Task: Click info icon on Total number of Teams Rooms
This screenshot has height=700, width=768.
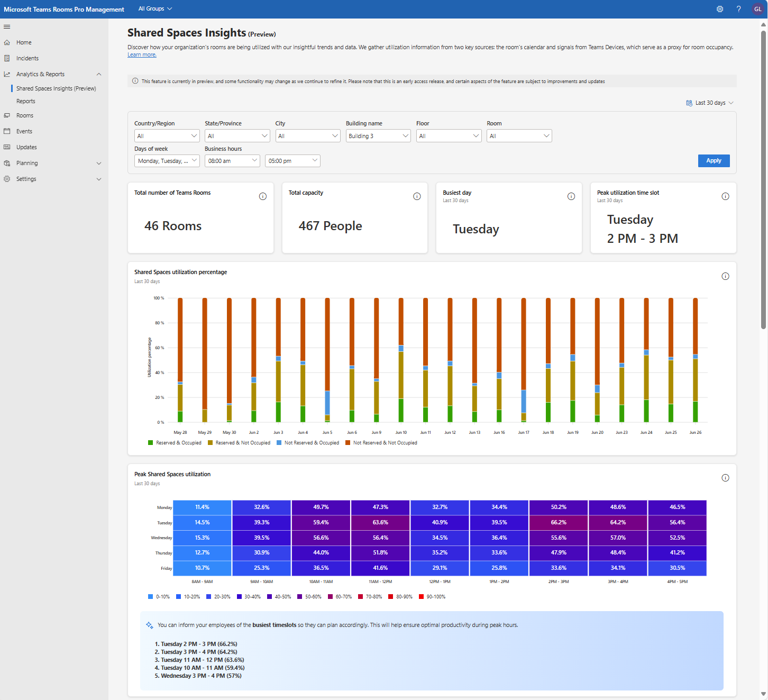Action: click(x=263, y=196)
